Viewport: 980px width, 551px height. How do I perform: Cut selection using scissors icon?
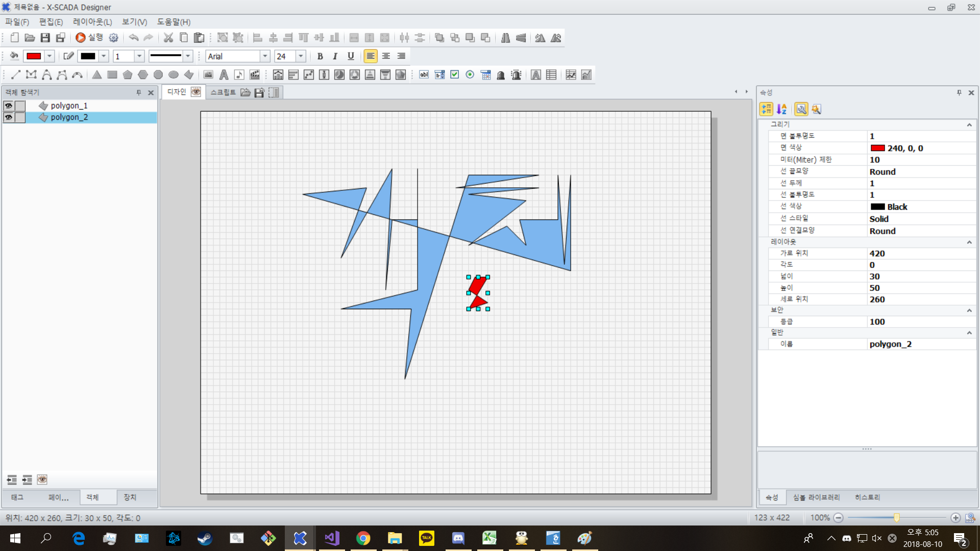168,38
